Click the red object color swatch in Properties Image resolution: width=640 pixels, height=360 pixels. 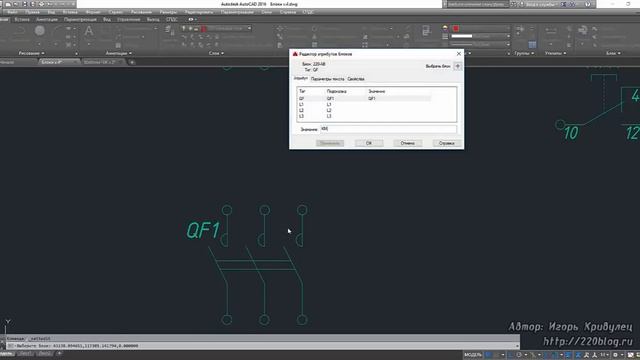[x=456, y=29]
